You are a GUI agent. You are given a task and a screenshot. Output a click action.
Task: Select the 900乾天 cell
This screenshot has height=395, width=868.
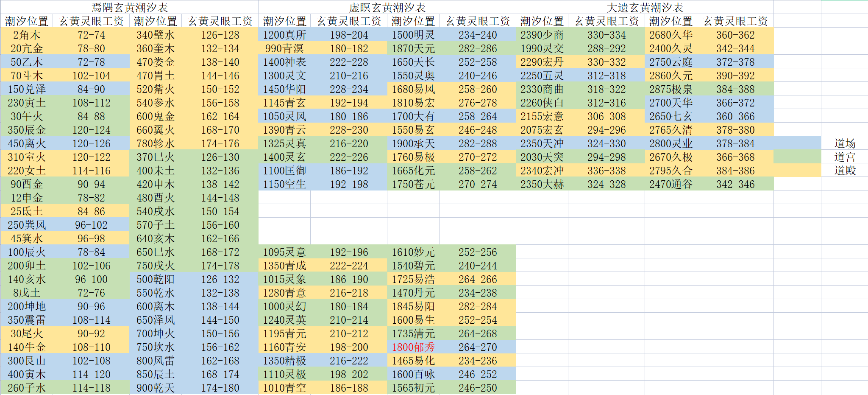click(156, 387)
